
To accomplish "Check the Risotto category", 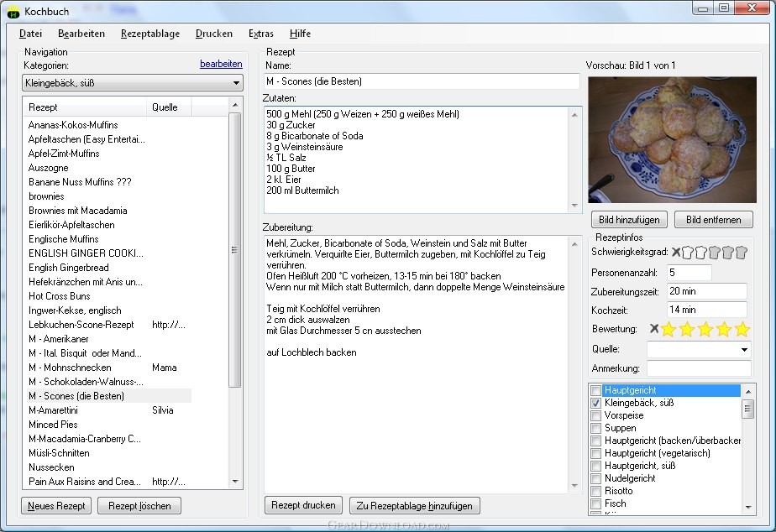I will [596, 491].
